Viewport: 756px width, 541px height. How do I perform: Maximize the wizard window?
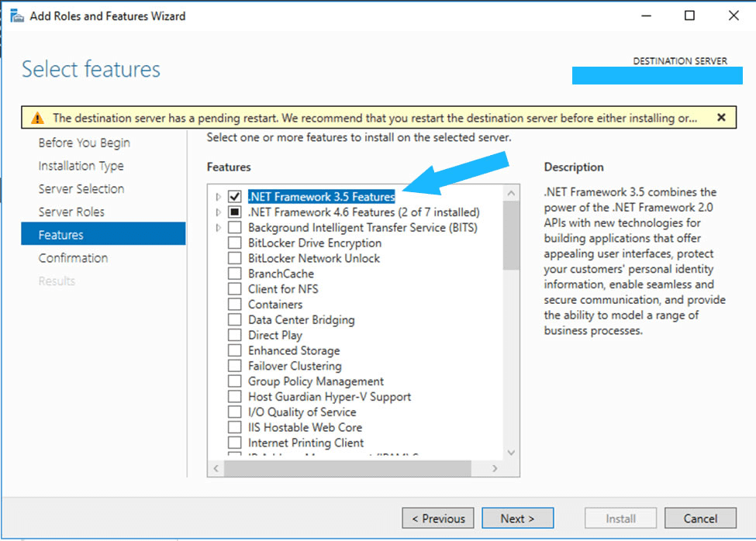pos(689,16)
